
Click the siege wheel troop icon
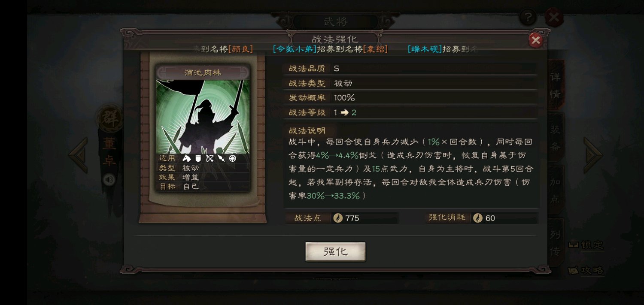233,158
